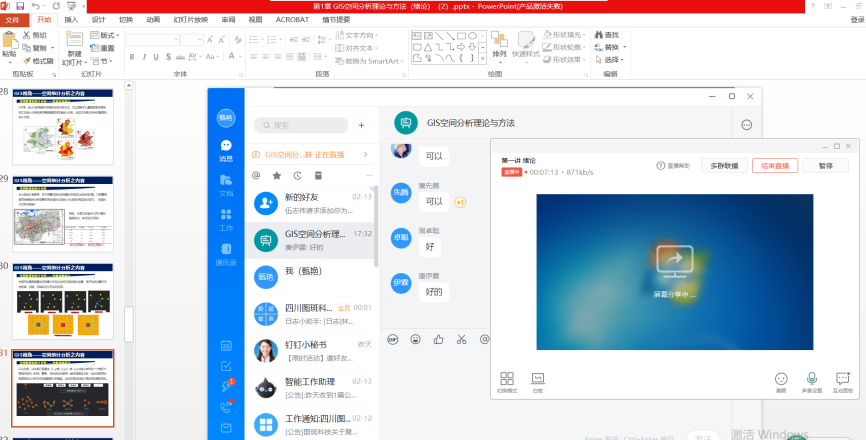866x440 pixels.
Task: Switch to the 插入 ribbon tab
Action: tap(71, 19)
